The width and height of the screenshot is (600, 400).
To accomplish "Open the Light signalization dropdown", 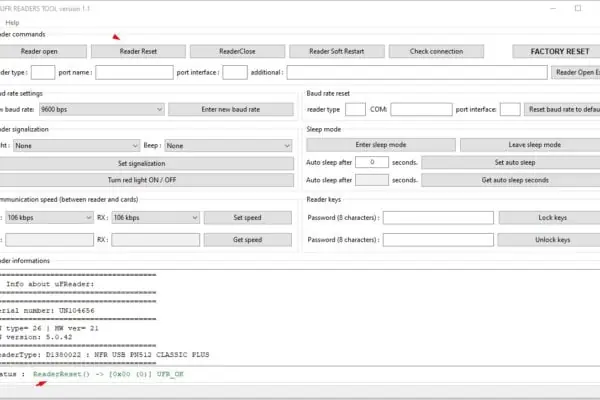I will [76, 146].
